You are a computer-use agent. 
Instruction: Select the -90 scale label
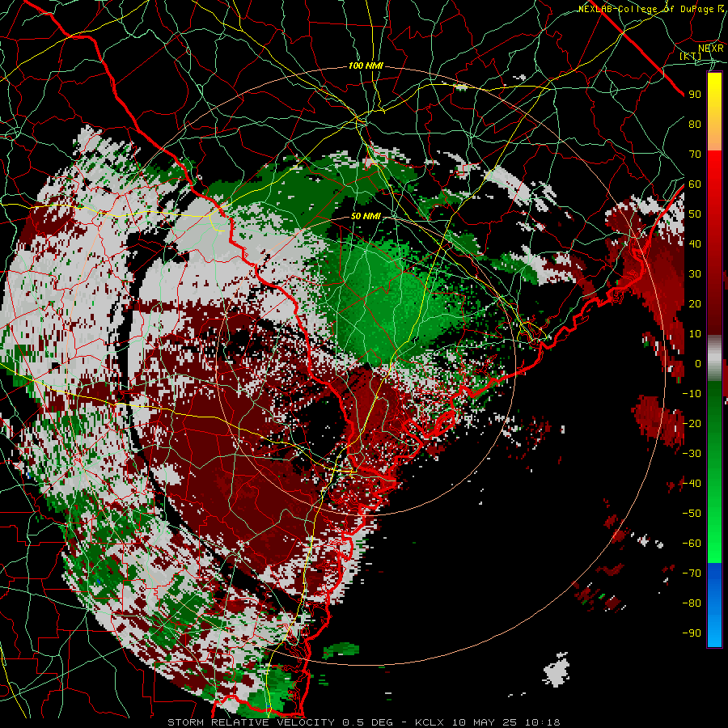click(x=692, y=633)
